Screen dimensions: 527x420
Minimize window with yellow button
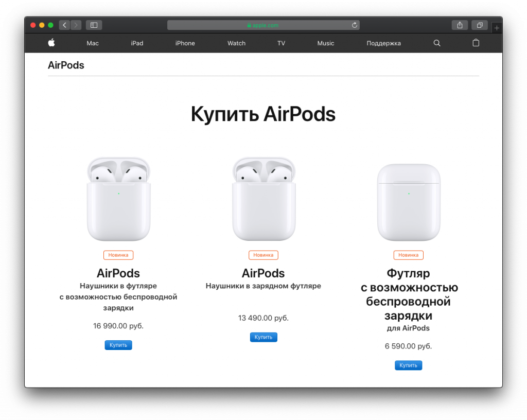pyautogui.click(x=42, y=25)
